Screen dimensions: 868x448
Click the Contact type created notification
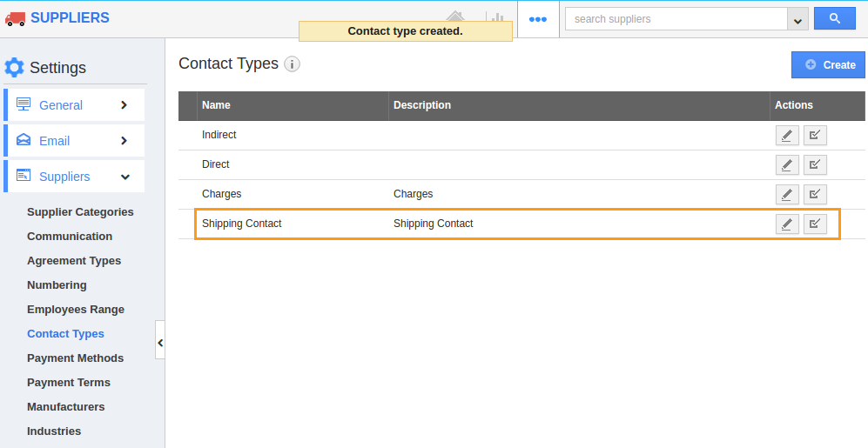pyautogui.click(x=405, y=31)
